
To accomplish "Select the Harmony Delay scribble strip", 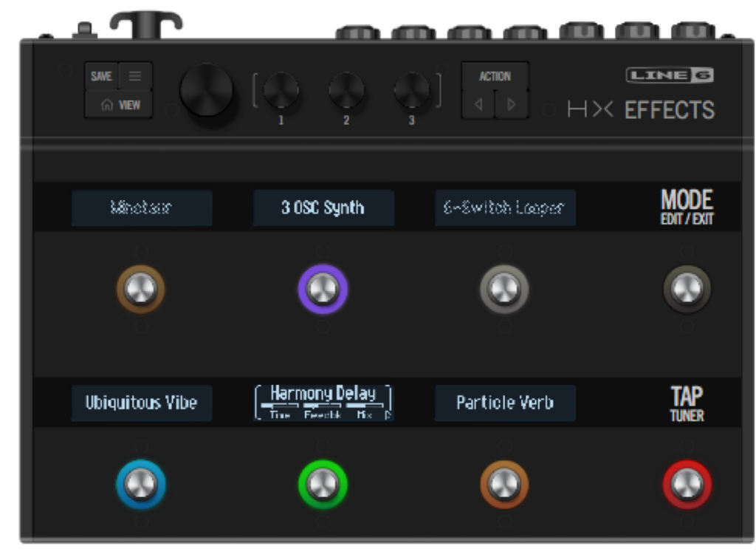I will 323,403.
